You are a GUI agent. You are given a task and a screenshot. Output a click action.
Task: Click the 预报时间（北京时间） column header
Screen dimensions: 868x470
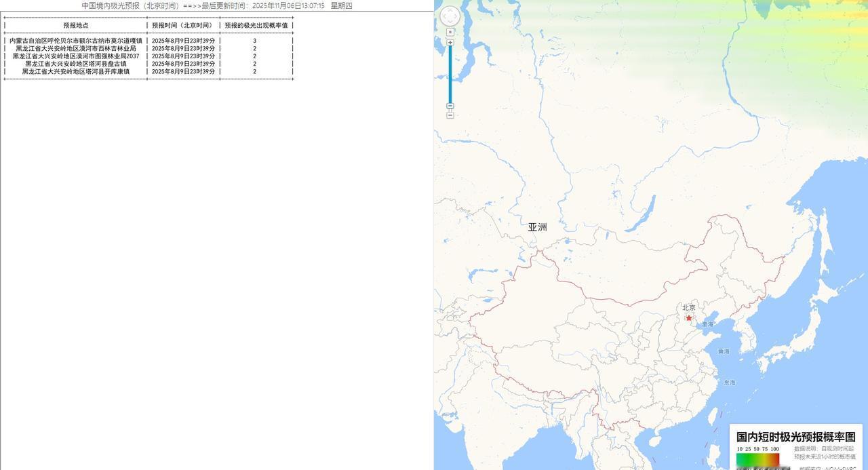tap(183, 25)
